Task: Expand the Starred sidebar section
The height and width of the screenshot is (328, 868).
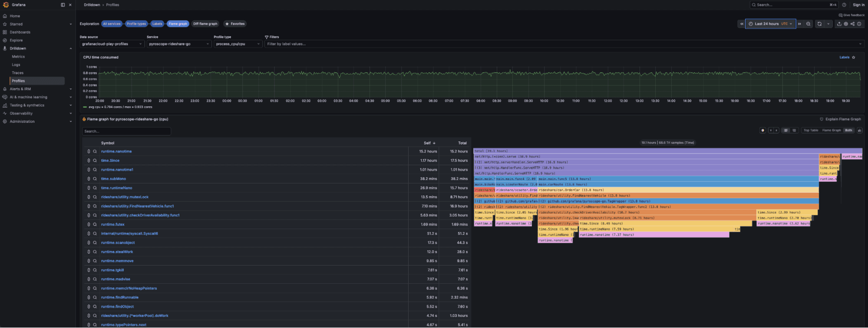Action: (x=71, y=24)
